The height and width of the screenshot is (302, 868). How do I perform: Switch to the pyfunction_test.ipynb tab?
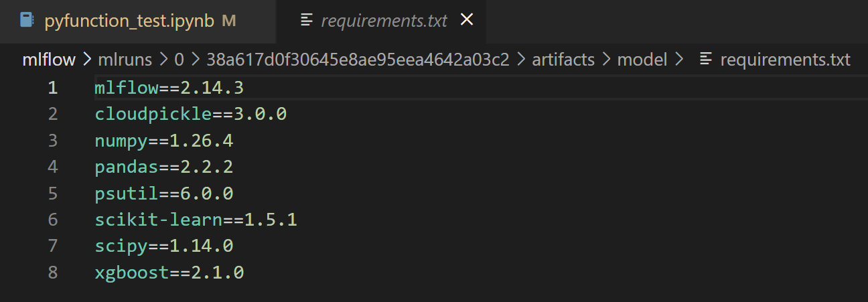pos(129,21)
